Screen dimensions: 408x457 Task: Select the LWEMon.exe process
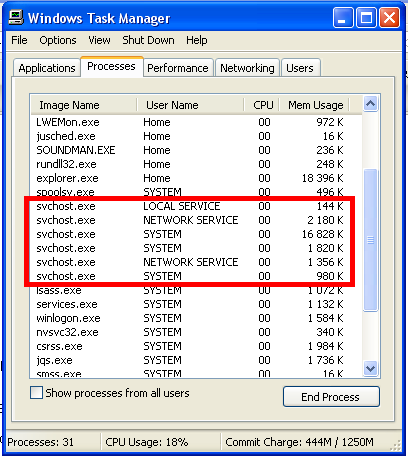point(196,122)
